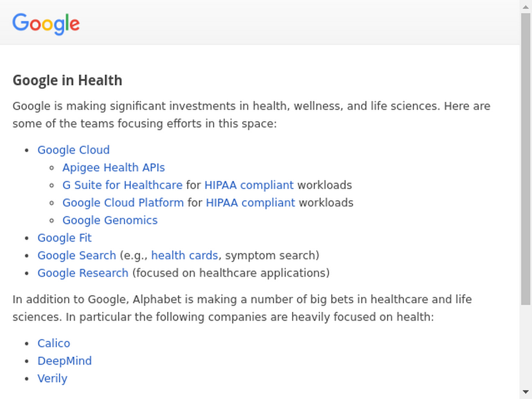Click the scrollbar track below the thumb
Viewport: 532px width, 399px height.
(x=526, y=345)
